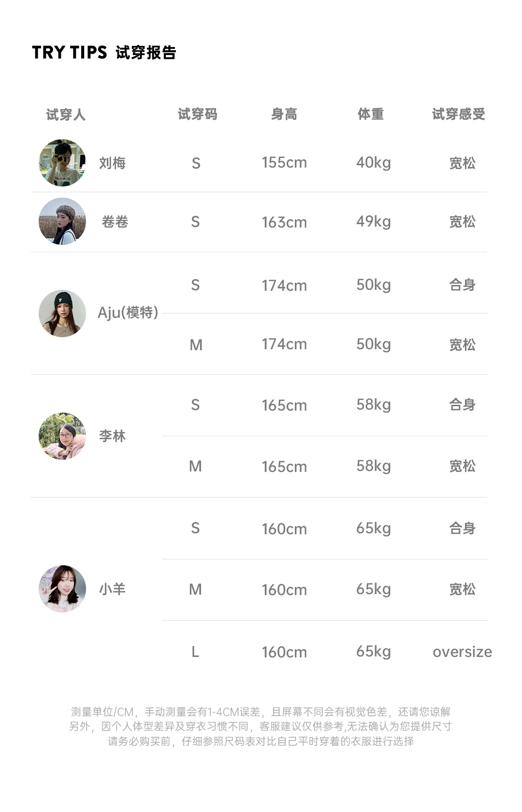Click the 163cm height value
This screenshot has height=812, width=522.
point(284,222)
